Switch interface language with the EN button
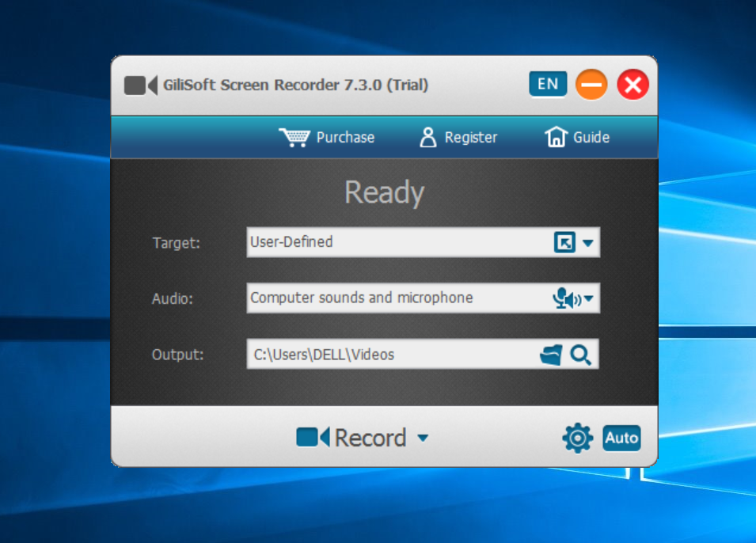Image resolution: width=756 pixels, height=543 pixels. coord(548,83)
